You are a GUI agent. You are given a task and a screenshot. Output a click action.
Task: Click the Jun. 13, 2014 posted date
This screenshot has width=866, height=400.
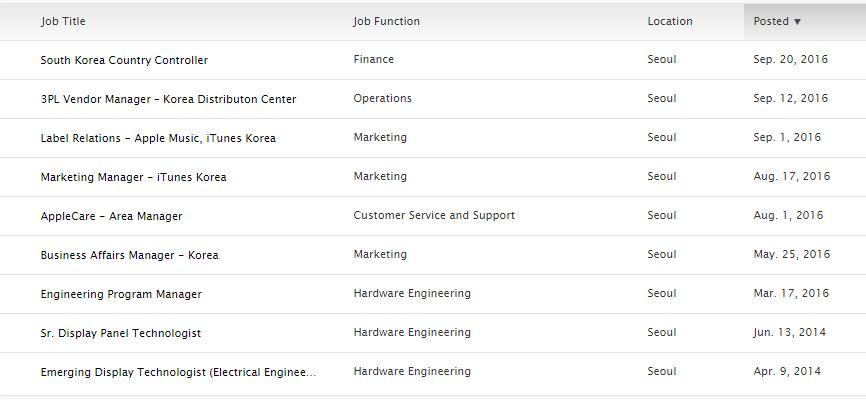[x=790, y=332]
